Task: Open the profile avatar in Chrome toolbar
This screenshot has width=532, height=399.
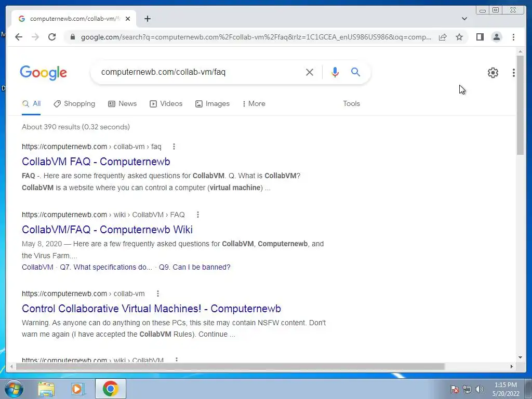Action: click(496, 37)
